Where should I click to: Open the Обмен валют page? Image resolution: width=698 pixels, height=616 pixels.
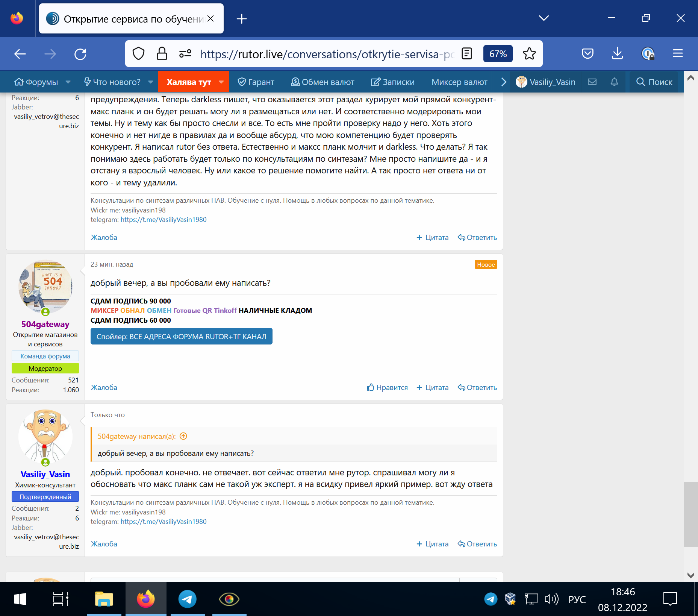tap(323, 82)
